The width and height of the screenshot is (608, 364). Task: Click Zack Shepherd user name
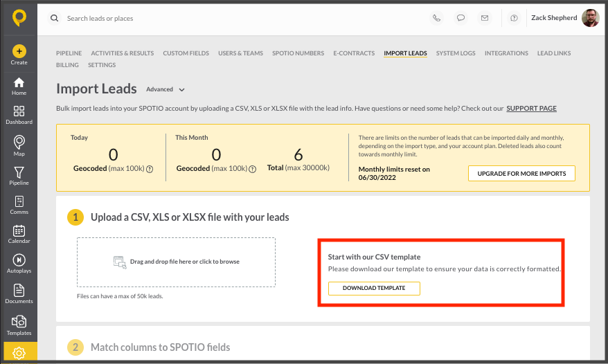(x=554, y=18)
